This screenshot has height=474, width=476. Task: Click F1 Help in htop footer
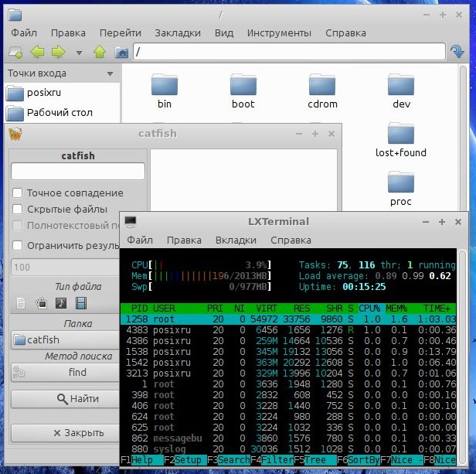coord(141,460)
